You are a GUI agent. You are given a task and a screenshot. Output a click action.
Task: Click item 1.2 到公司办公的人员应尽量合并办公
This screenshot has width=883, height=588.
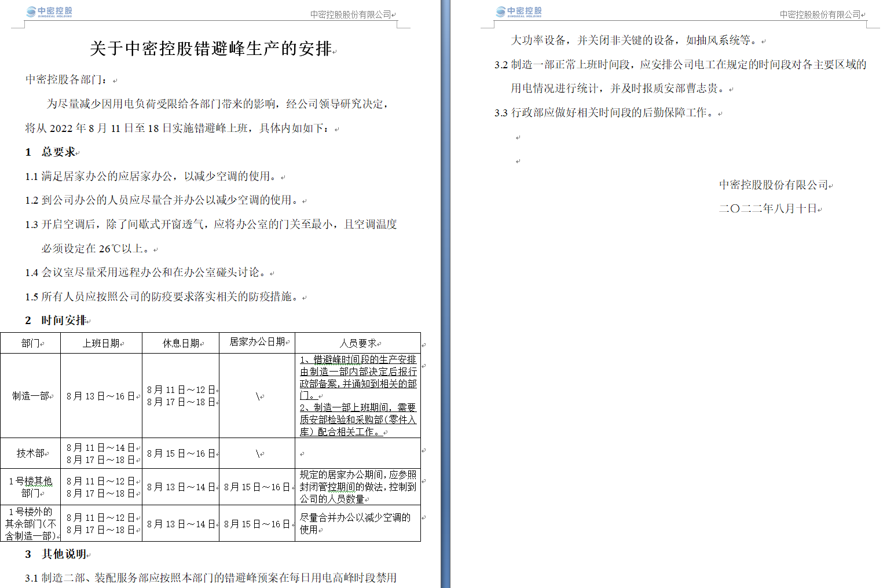click(163, 200)
